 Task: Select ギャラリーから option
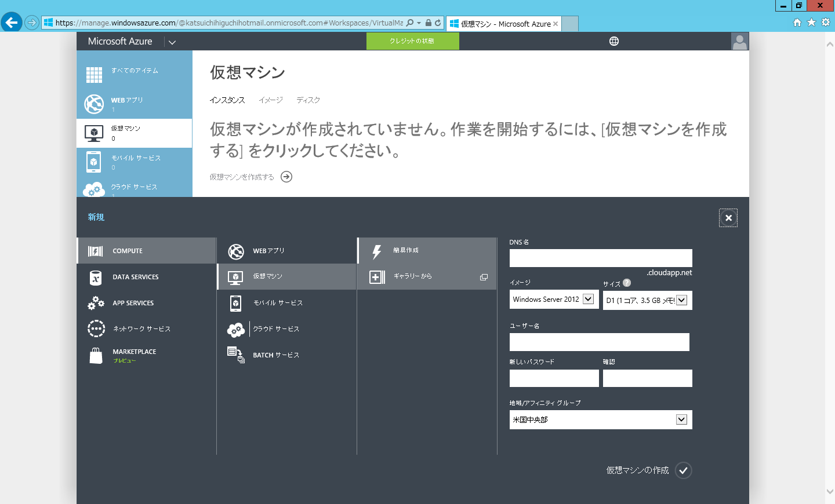coord(427,276)
